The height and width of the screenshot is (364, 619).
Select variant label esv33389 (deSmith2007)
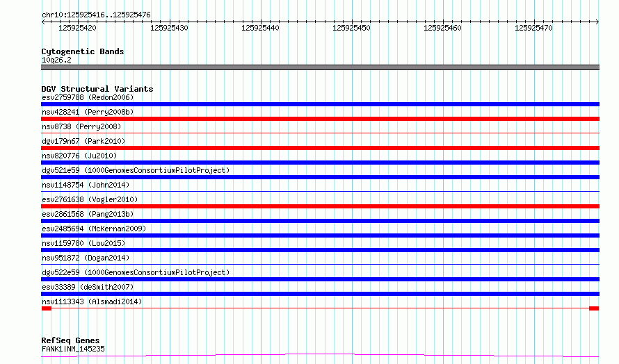pyautogui.click(x=88, y=287)
